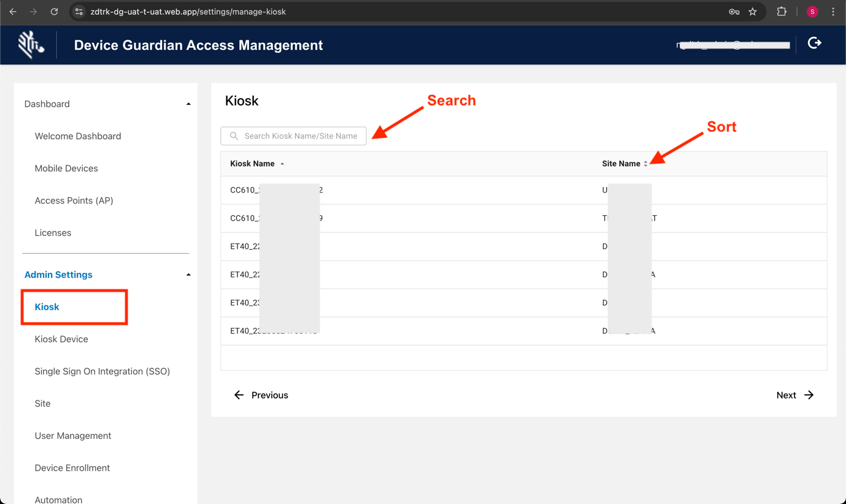Viewport: 846px width, 504px height.
Task: Click the Zebra logo in header
Action: click(x=31, y=45)
